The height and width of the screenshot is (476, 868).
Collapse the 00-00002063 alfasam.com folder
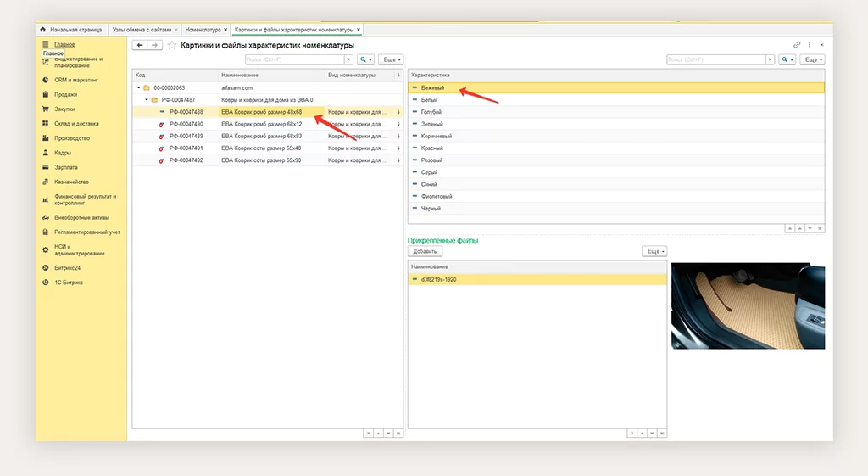click(x=138, y=87)
